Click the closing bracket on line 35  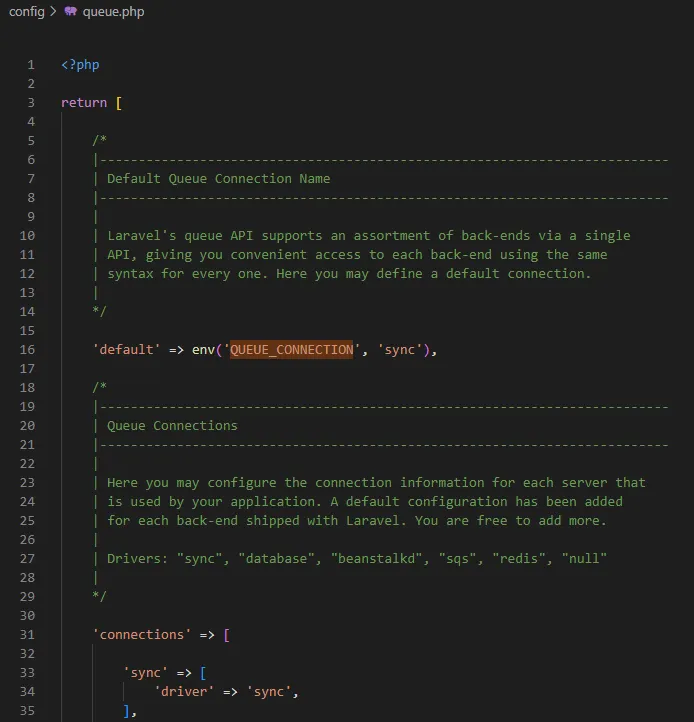tap(127, 710)
